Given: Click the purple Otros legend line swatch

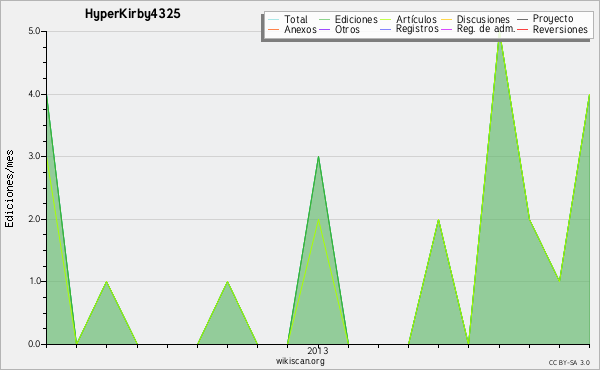Looking at the screenshot, I should [324, 29].
